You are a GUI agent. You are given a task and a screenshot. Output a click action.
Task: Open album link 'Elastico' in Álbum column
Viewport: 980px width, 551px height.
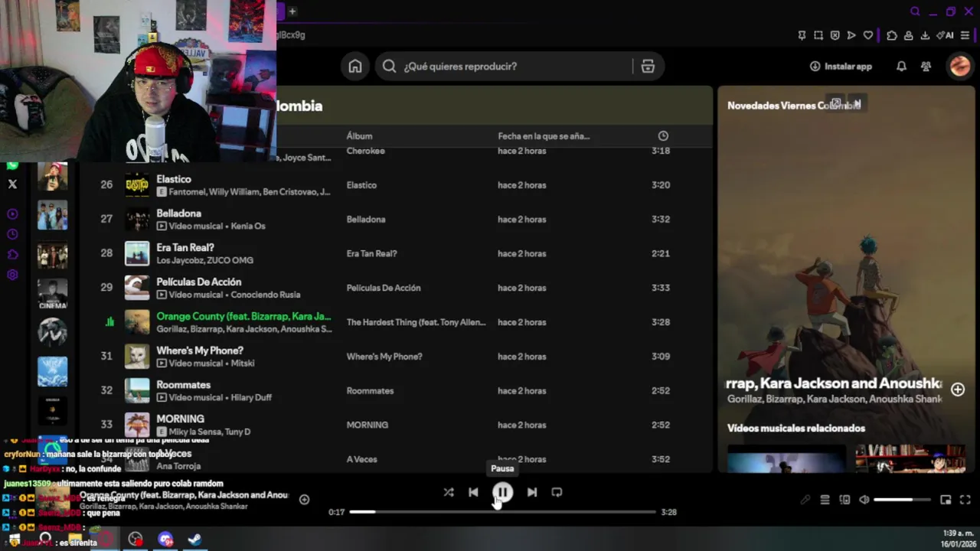pyautogui.click(x=361, y=185)
